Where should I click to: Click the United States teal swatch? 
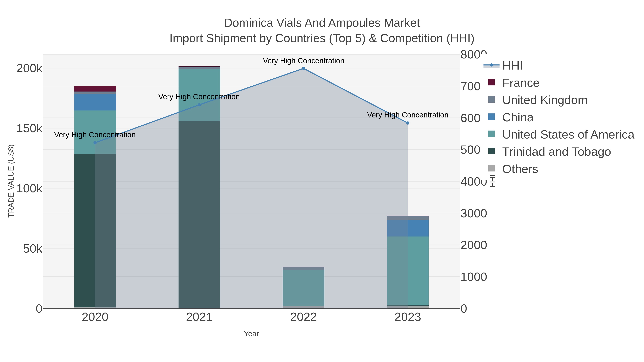pyautogui.click(x=492, y=134)
